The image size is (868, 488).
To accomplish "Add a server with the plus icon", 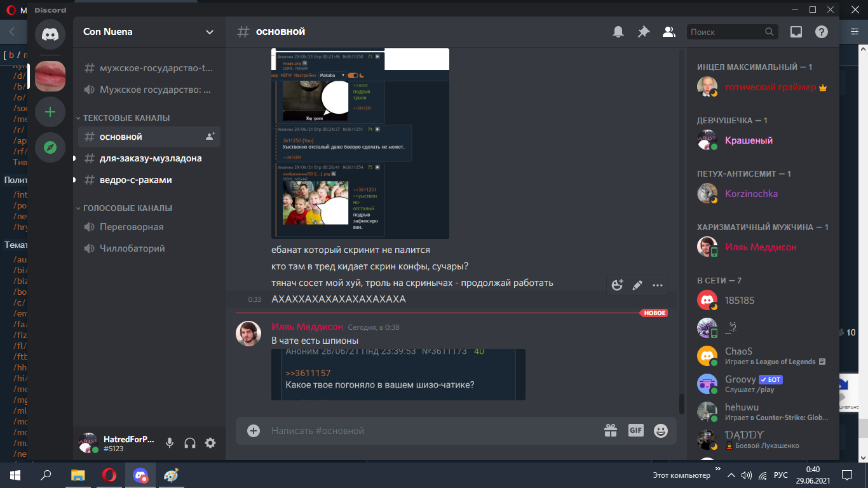I will 50,112.
